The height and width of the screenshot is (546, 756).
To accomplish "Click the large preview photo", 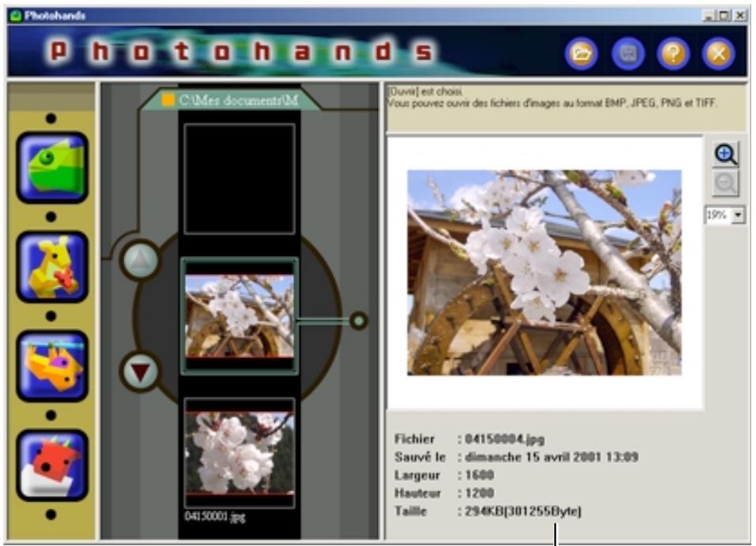I will (x=544, y=273).
